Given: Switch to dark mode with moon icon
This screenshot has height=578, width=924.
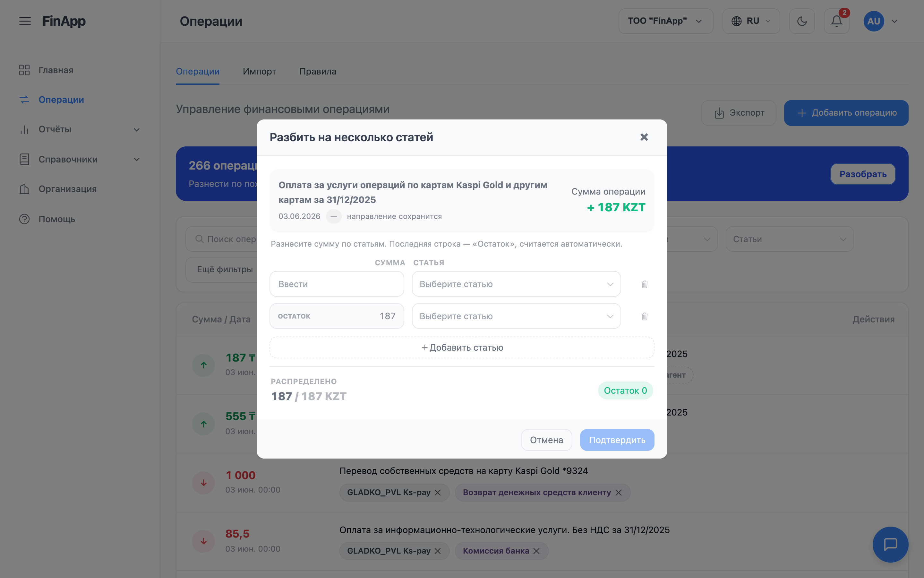Looking at the screenshot, I should (802, 21).
